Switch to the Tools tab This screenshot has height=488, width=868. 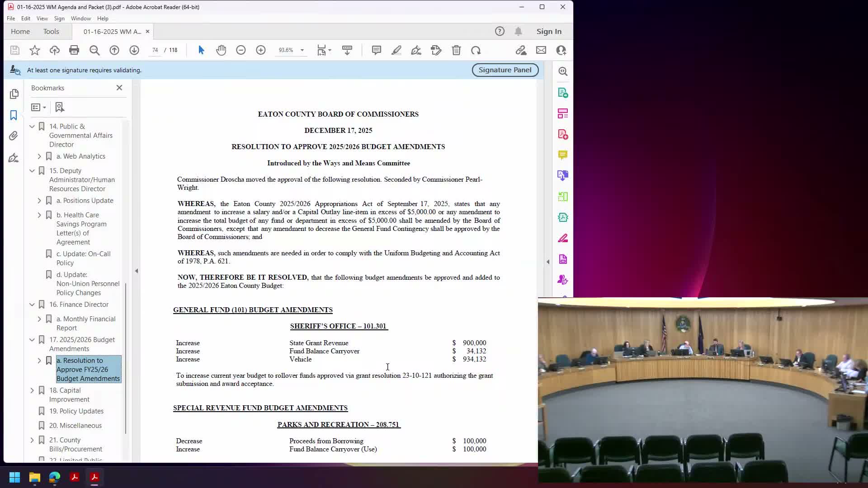[x=51, y=32]
